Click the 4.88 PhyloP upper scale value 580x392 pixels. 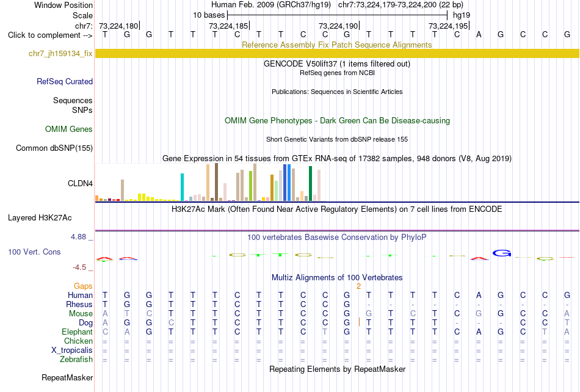(x=78, y=237)
